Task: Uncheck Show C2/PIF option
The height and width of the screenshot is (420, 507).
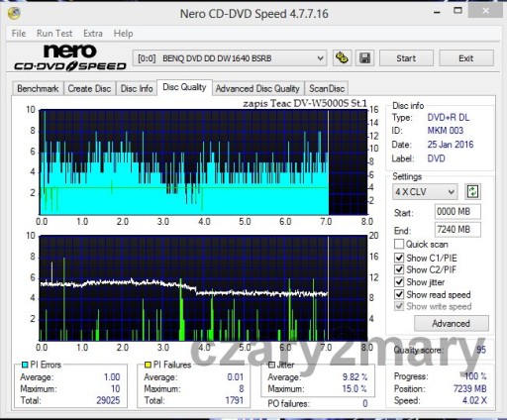Action: click(399, 269)
